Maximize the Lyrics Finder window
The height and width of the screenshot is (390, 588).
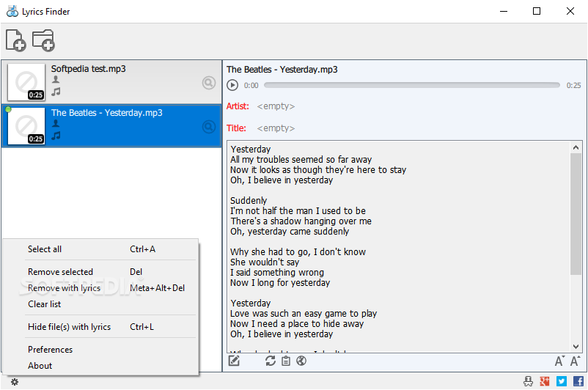[x=537, y=11]
